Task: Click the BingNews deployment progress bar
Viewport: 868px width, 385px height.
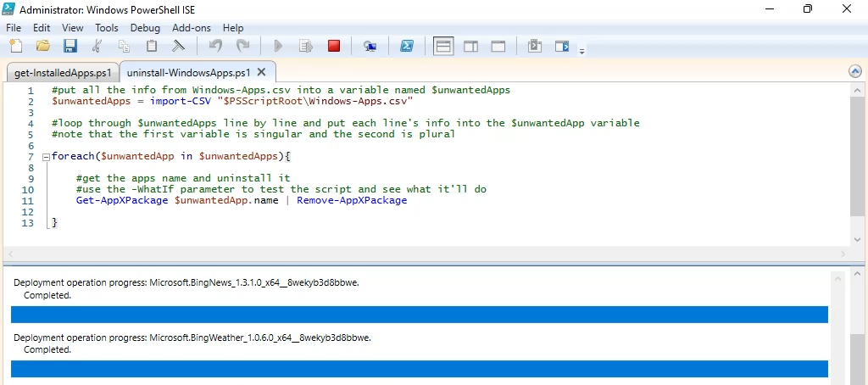Action: pos(419,315)
